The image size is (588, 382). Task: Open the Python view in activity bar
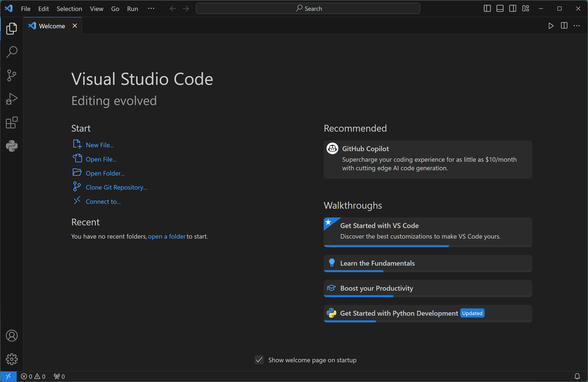click(x=12, y=146)
